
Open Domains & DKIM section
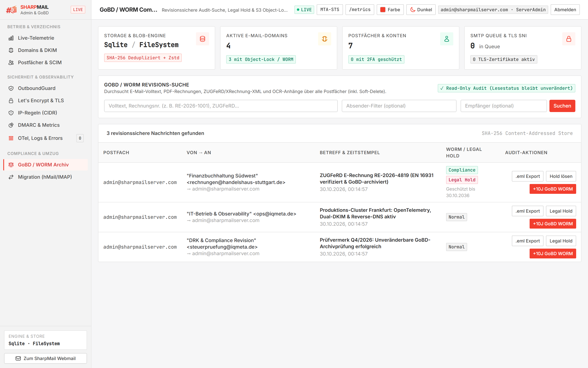46,50
